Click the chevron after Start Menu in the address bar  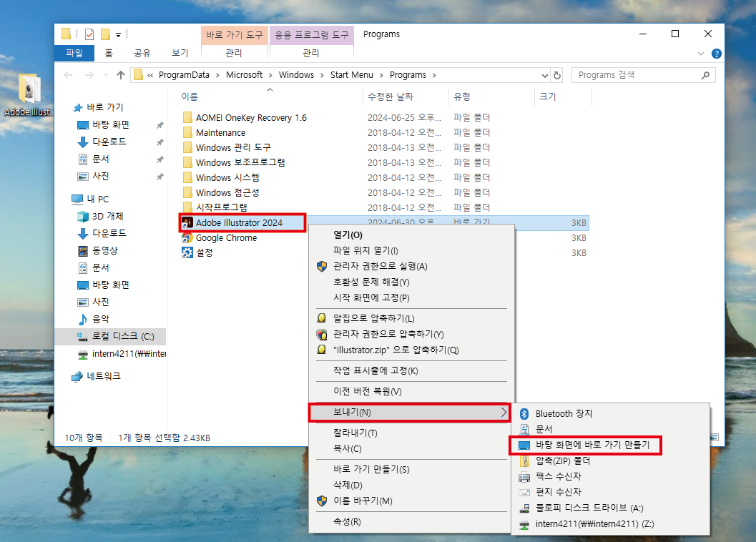pos(381,75)
